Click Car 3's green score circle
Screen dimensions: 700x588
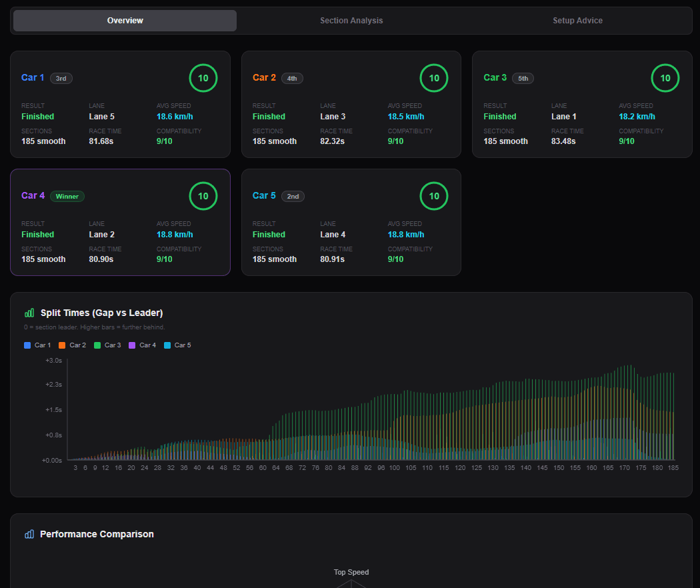click(x=665, y=78)
